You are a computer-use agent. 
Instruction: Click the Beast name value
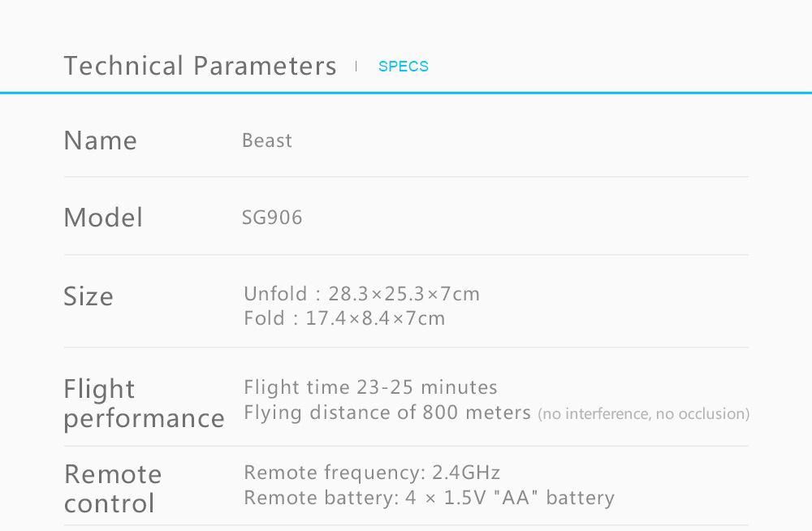click(x=267, y=140)
